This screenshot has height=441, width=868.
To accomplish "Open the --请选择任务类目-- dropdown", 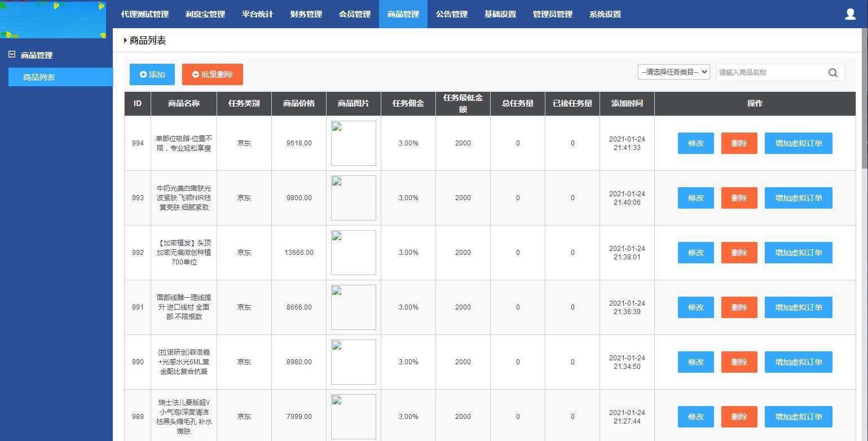I will pos(673,72).
